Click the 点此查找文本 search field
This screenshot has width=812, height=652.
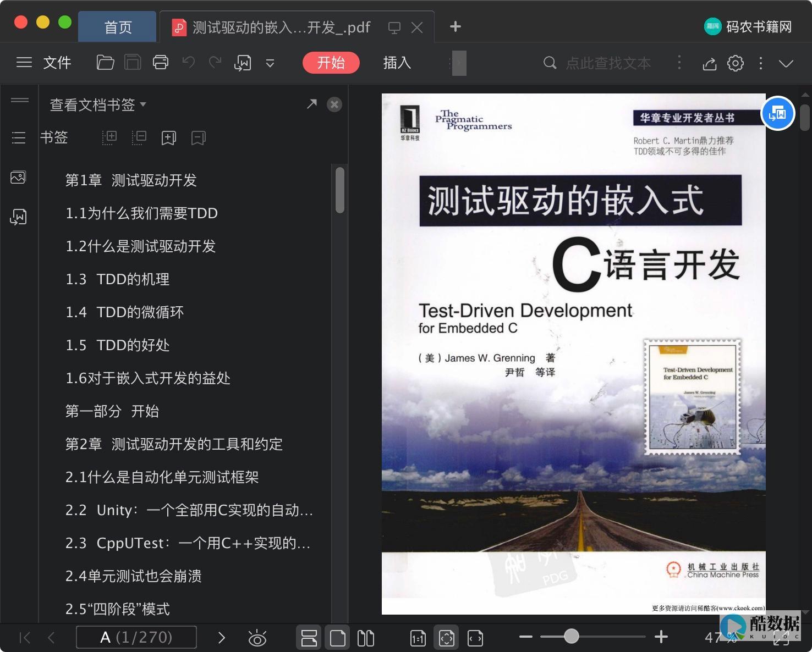click(x=608, y=63)
